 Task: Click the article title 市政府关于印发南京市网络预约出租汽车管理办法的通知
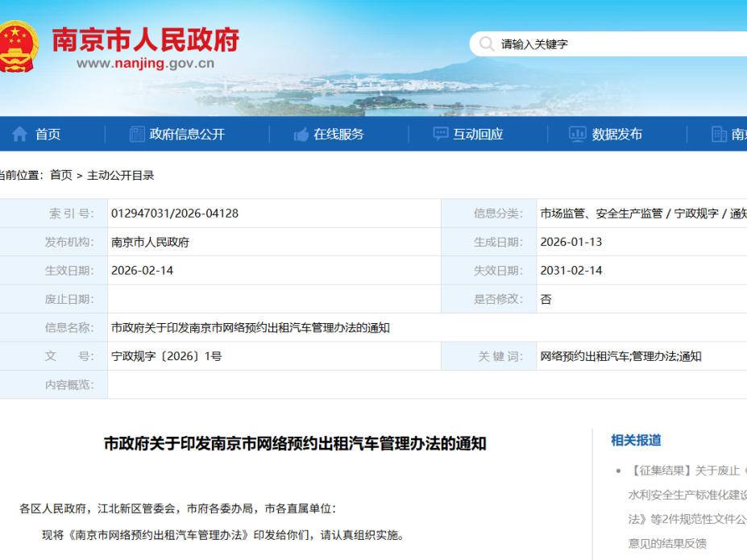(295, 443)
